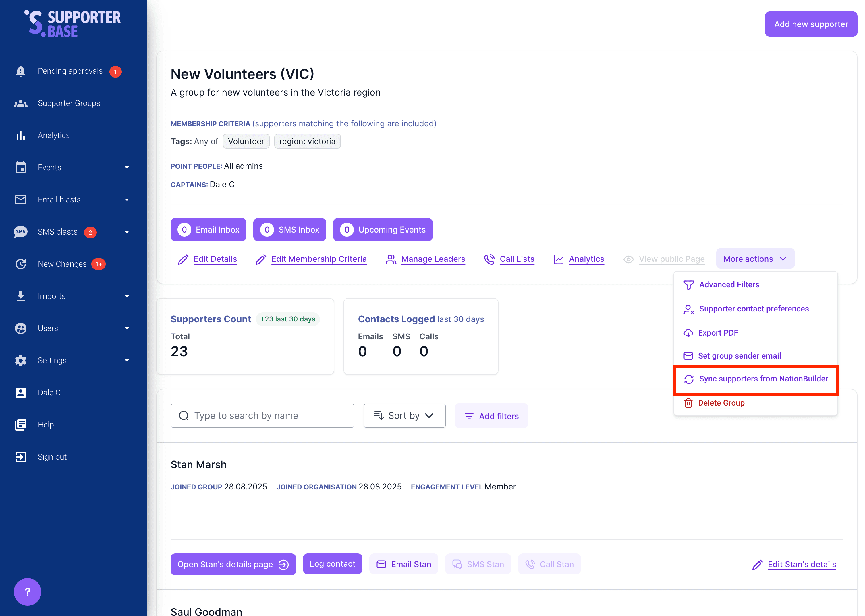Open the Sort by dropdown

pos(404,415)
